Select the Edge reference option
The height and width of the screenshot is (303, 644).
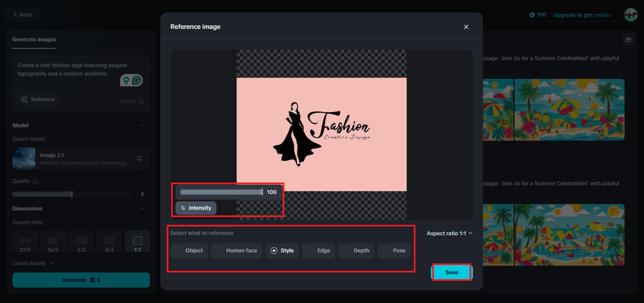click(x=318, y=251)
